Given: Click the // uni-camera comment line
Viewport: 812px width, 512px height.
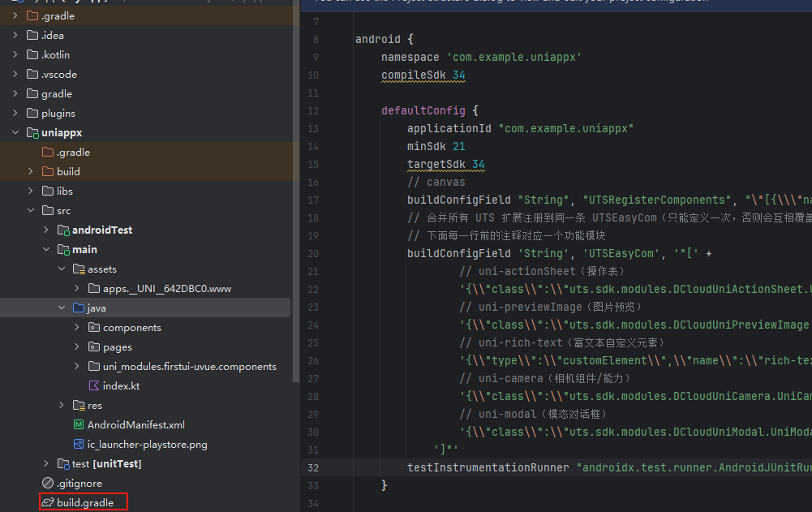Looking at the screenshot, I should (x=544, y=378).
